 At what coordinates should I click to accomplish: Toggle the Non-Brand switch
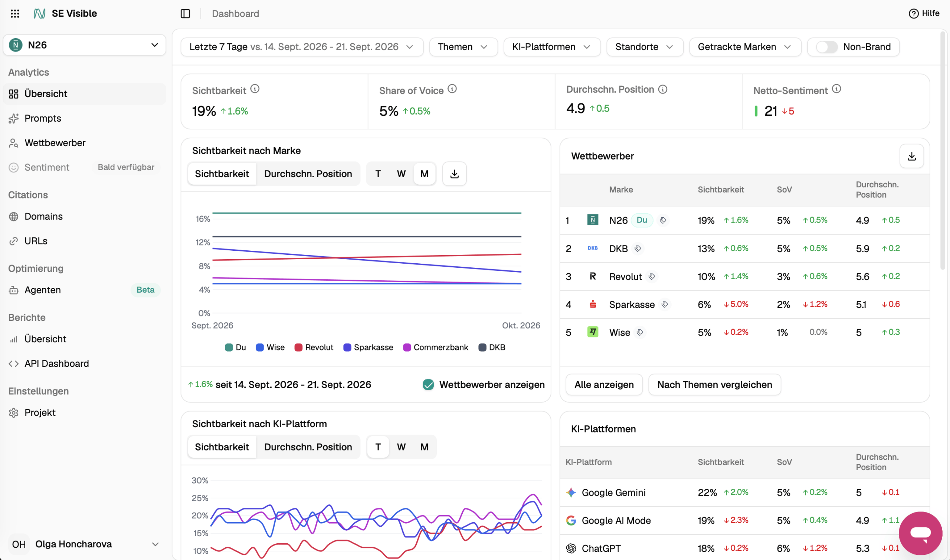click(826, 47)
